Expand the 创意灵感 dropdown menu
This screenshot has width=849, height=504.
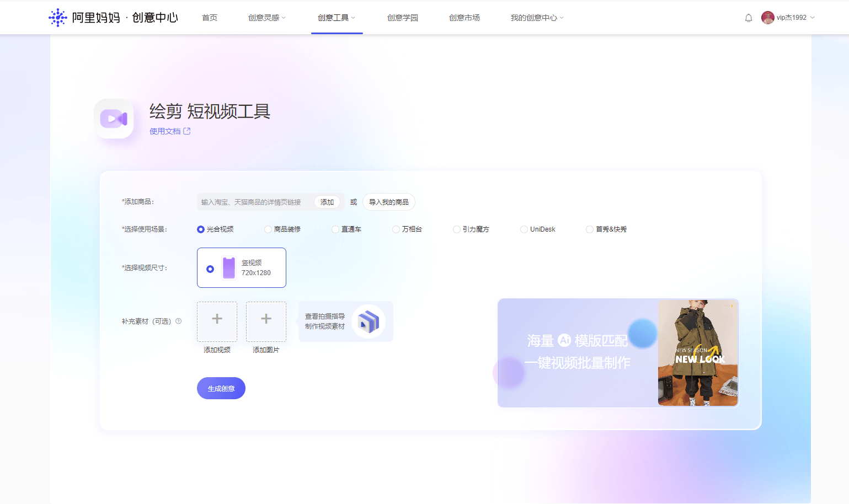(x=267, y=18)
